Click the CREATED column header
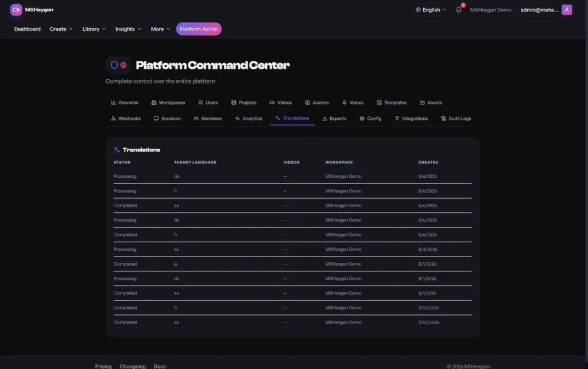Image resolution: width=588 pixels, height=369 pixels. click(x=428, y=162)
